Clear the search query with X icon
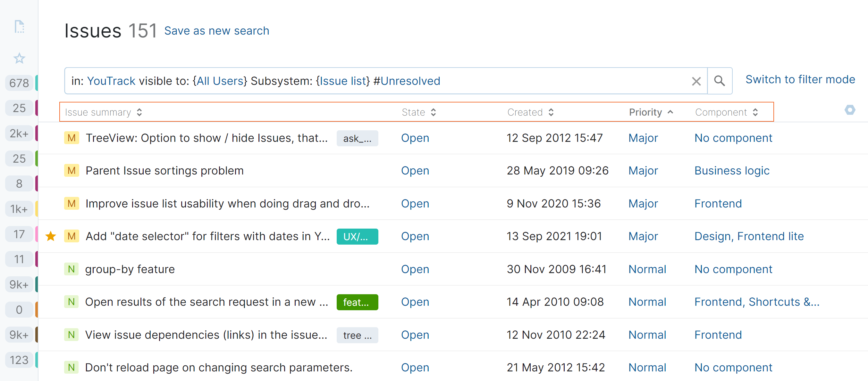Screen dimensions: 868x381 click(696, 81)
